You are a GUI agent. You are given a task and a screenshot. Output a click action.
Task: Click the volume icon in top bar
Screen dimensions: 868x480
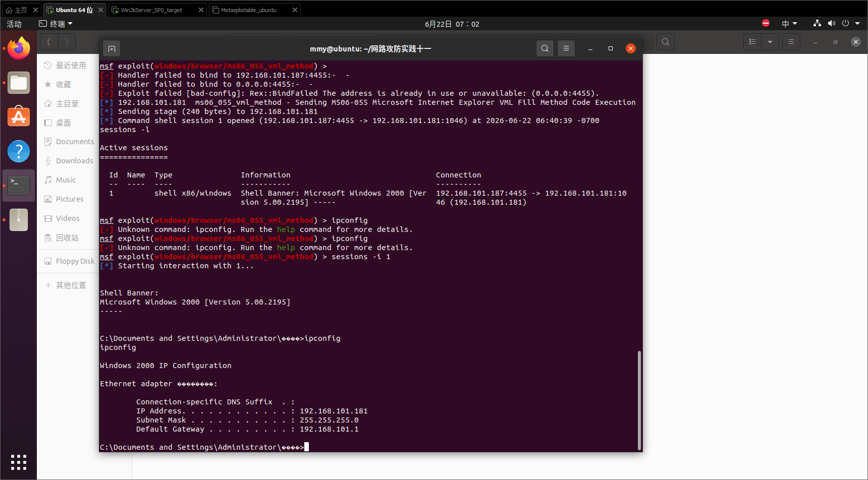[832, 24]
